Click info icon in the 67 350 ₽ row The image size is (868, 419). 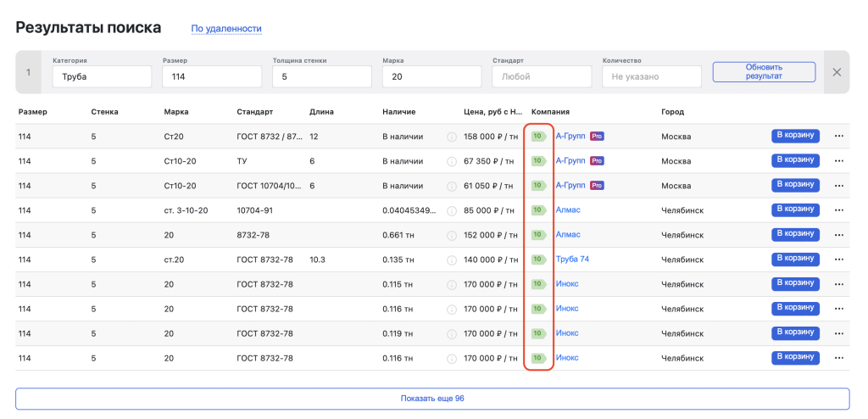pos(452,161)
